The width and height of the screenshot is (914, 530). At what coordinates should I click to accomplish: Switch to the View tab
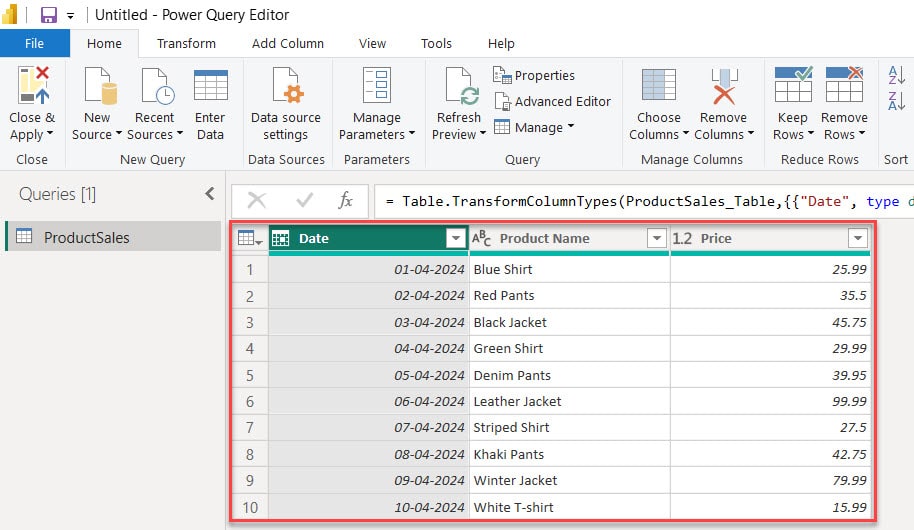(372, 43)
